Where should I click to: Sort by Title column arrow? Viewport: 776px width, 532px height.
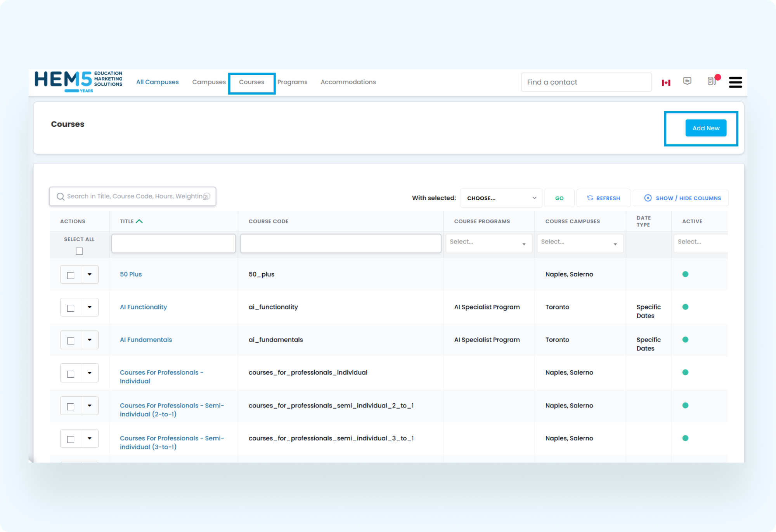pyautogui.click(x=139, y=221)
